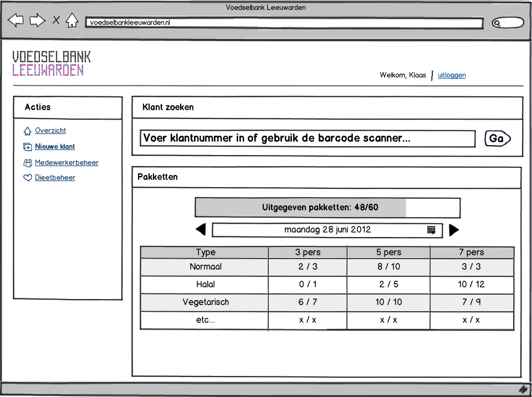This screenshot has width=532, height=397.
Task: Click the browser forward arrow
Action: click(x=37, y=20)
